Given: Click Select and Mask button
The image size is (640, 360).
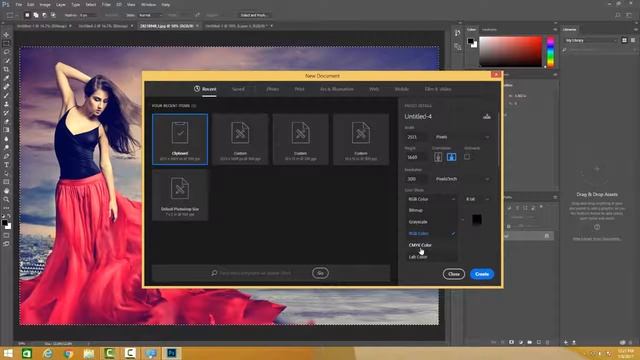Looking at the screenshot, I should 253,15.
